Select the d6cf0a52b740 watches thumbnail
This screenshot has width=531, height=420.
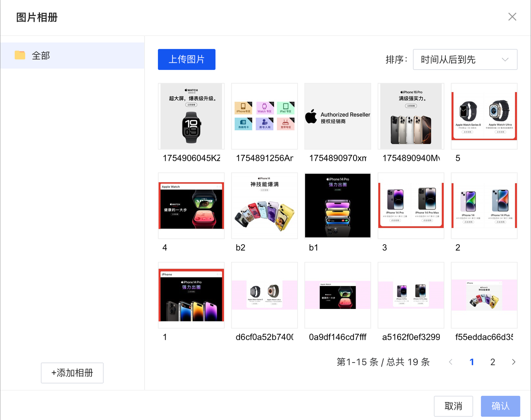pos(265,295)
